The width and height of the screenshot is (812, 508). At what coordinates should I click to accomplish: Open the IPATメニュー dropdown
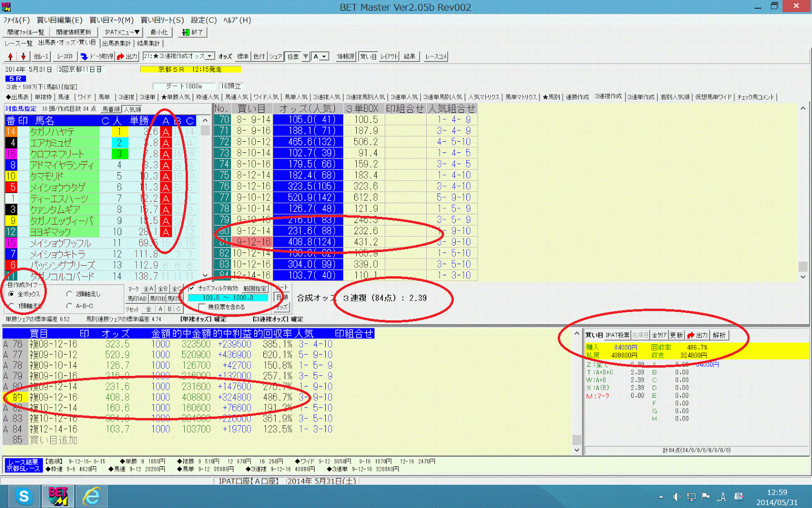tap(122, 32)
